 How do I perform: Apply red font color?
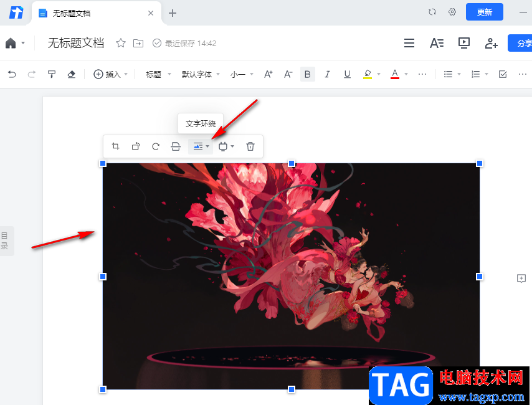tap(394, 74)
